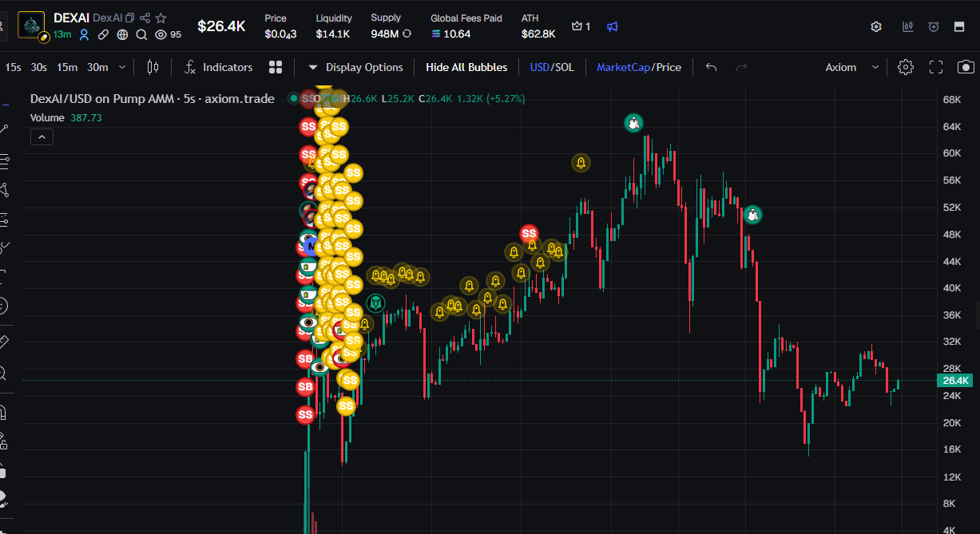Toggle the bottom panel layout icon
Image resolution: width=980 pixels, height=534 pixels.
point(959,26)
